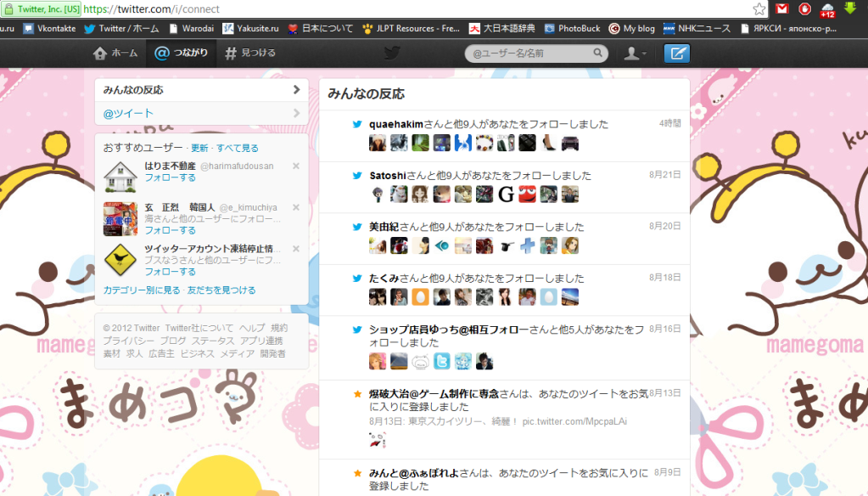Go to ホーム home tab
The image size is (868, 496).
115,54
